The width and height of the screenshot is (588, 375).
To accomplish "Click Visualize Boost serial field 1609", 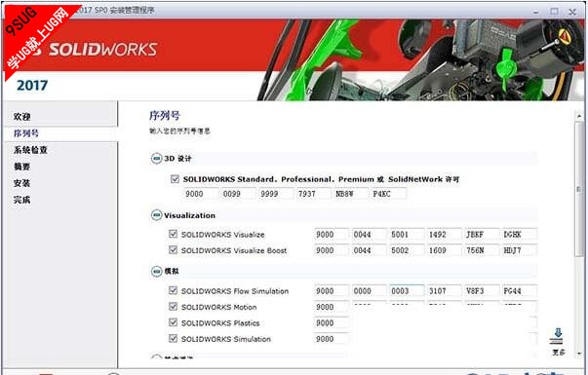I will click(445, 250).
